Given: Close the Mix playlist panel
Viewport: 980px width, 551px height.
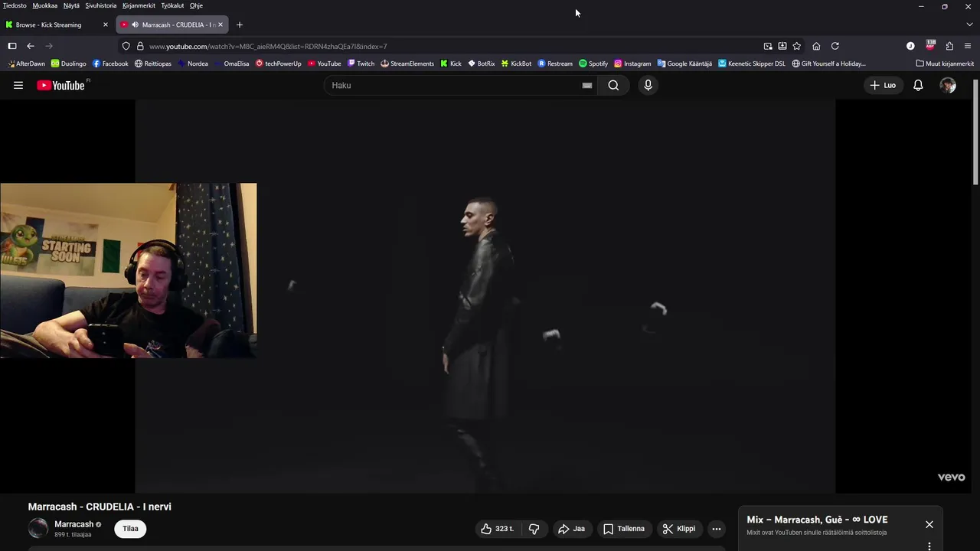Looking at the screenshot, I should pos(929,524).
